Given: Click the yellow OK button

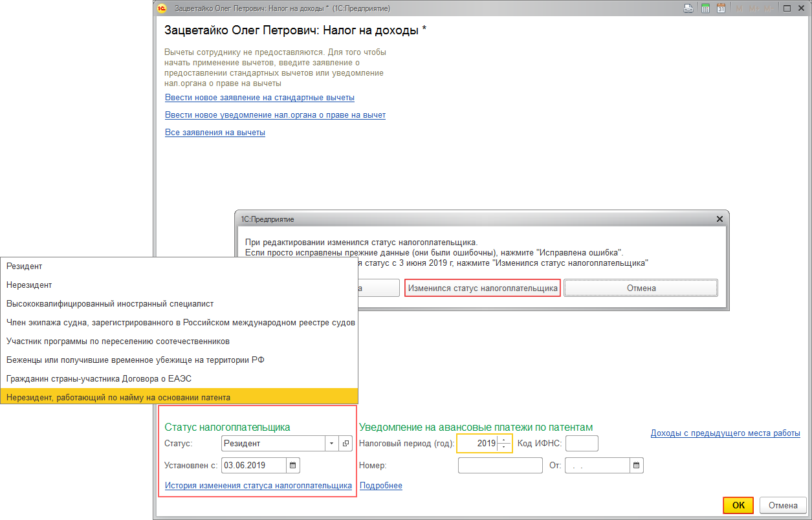Looking at the screenshot, I should coord(738,505).
